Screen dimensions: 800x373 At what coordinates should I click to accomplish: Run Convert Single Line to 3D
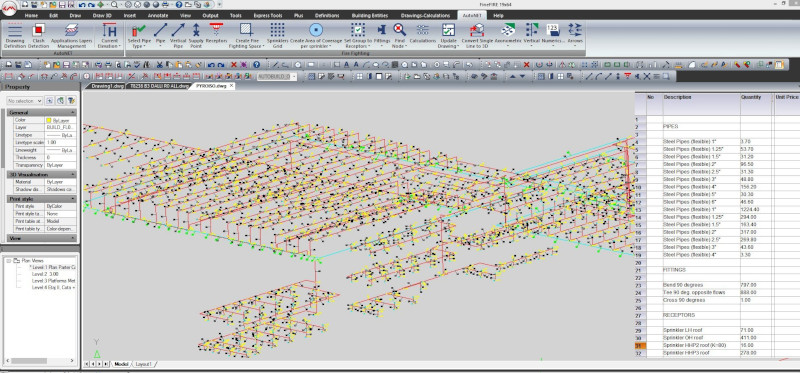pyautogui.click(x=477, y=35)
